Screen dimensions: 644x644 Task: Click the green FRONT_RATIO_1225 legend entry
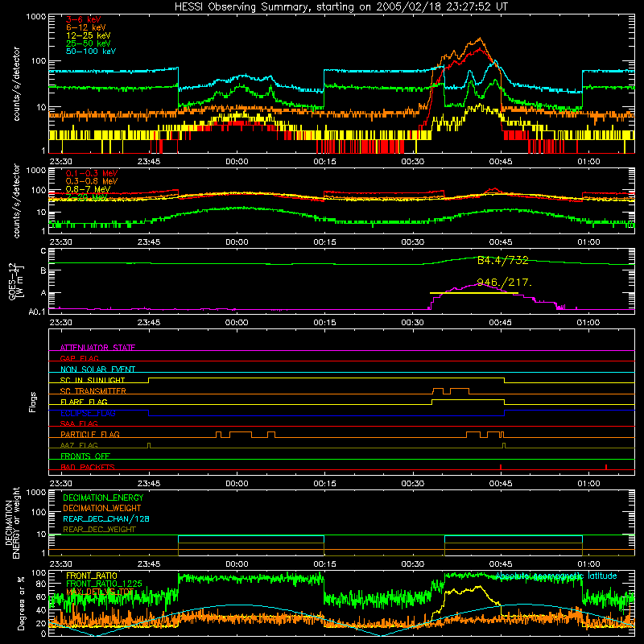coord(104,584)
